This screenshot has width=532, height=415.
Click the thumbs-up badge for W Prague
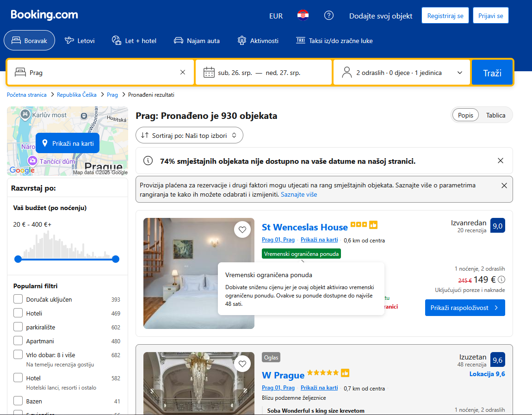345,373
